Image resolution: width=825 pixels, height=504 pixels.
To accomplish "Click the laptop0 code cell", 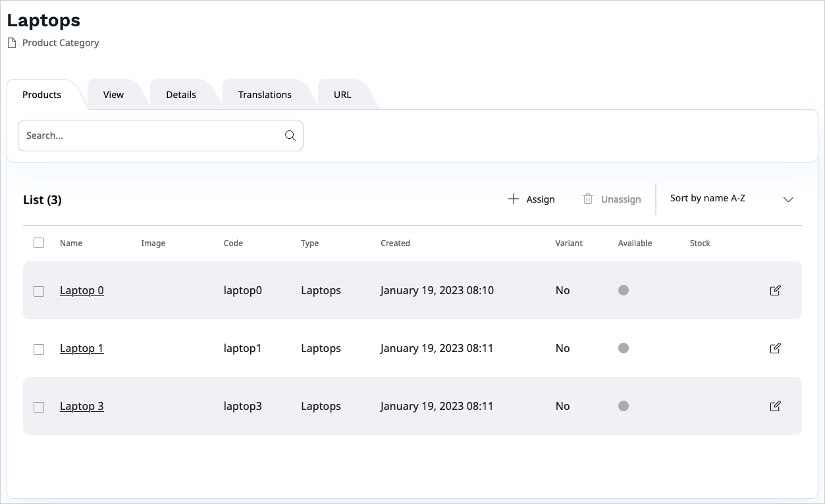I will click(x=243, y=290).
